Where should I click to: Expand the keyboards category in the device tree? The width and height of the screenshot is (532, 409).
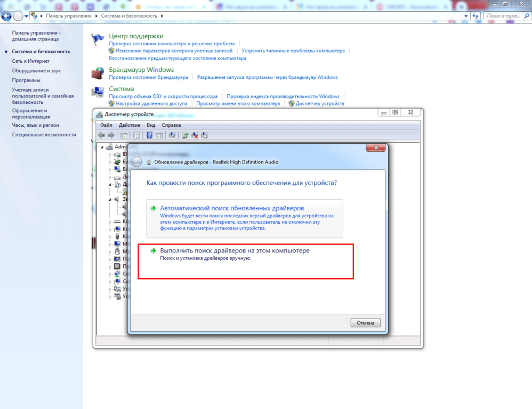pos(110,222)
